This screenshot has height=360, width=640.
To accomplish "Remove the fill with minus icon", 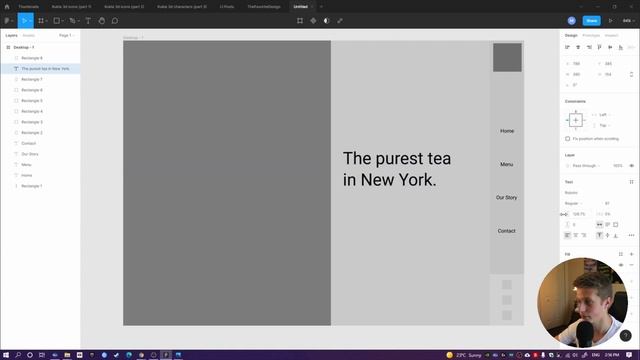I will point(631,265).
